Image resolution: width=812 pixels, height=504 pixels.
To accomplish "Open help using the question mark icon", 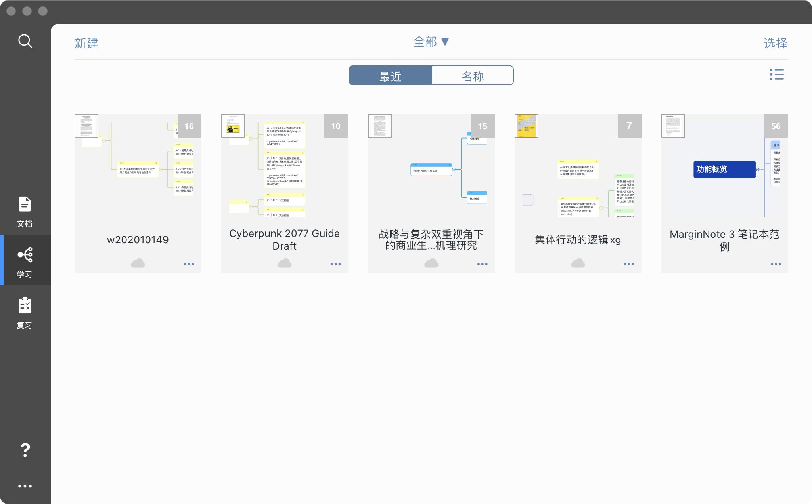I will pos(25,451).
